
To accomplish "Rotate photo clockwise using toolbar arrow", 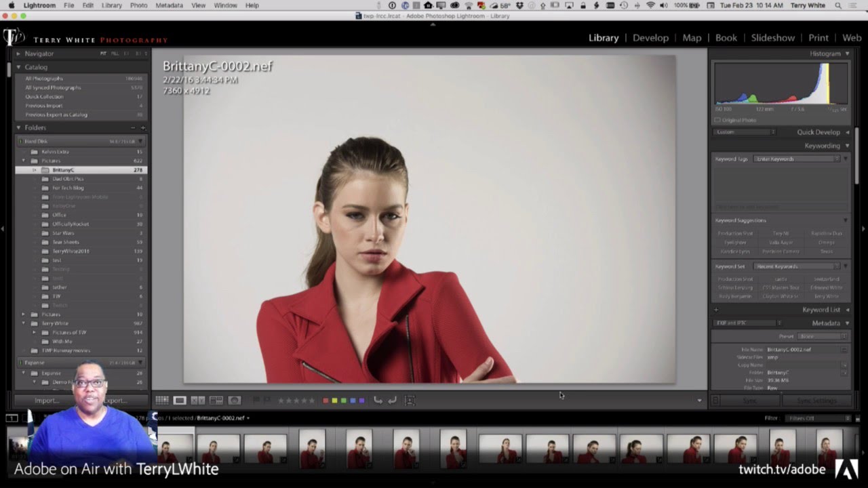I will (x=392, y=401).
